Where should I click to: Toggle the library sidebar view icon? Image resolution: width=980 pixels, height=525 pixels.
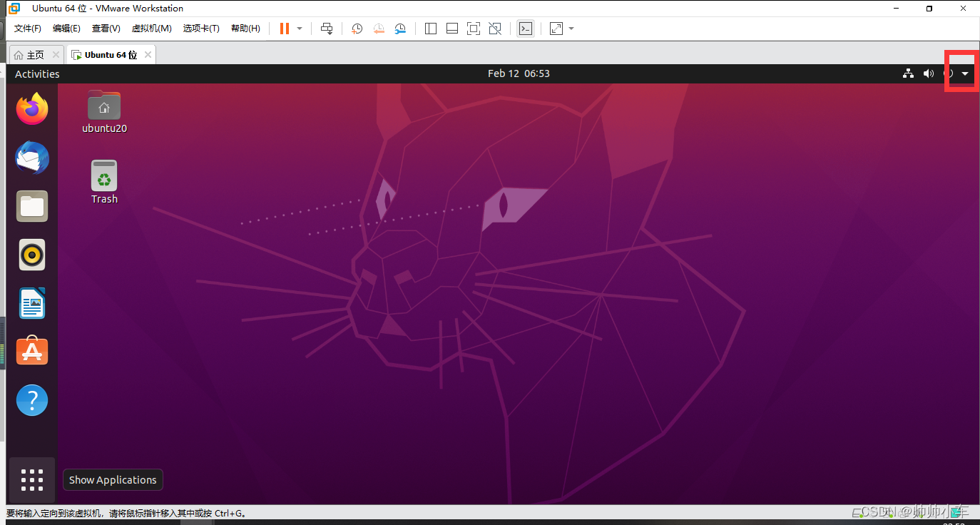coord(431,29)
